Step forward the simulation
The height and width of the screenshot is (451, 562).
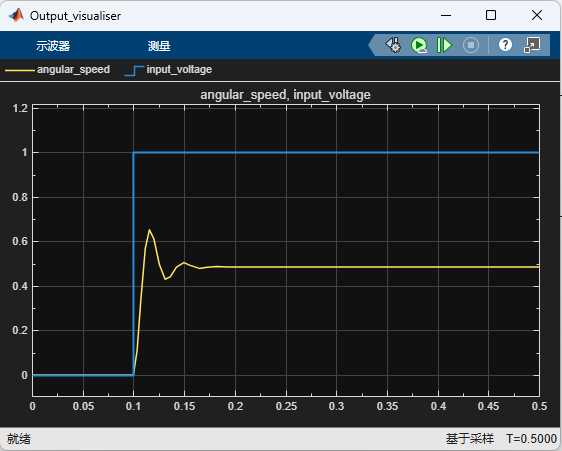(x=444, y=46)
